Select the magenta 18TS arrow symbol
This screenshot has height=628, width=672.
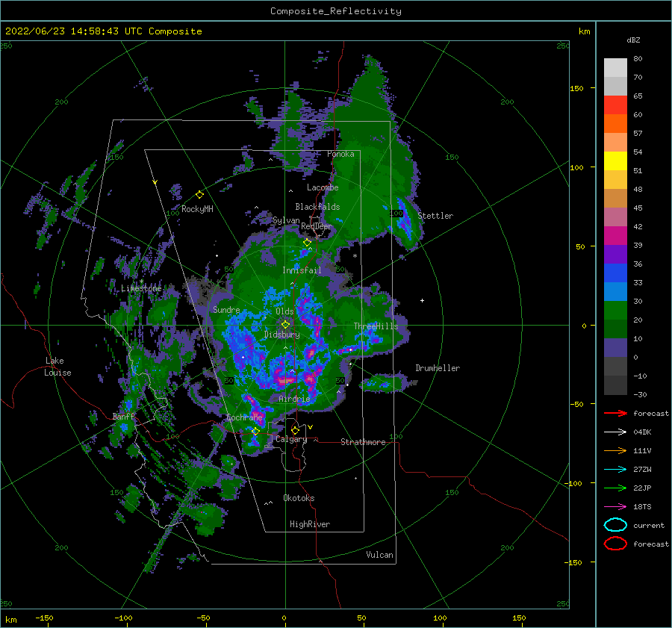click(615, 507)
